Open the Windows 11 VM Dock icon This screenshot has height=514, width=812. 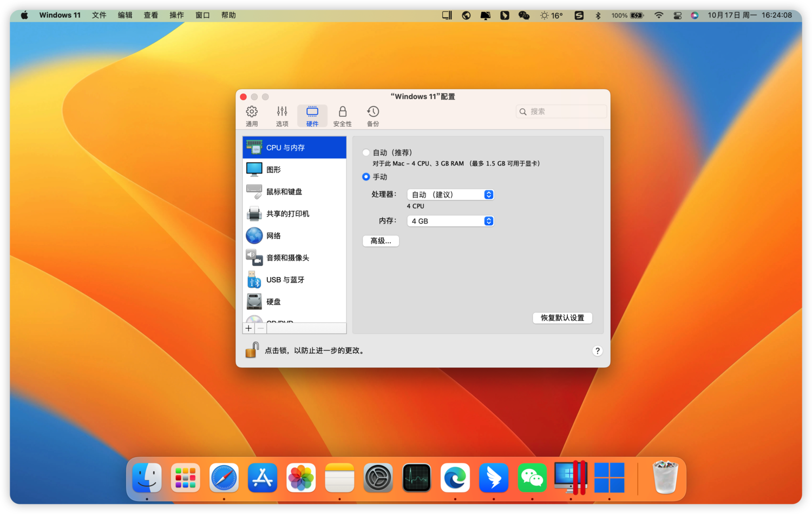[609, 478]
